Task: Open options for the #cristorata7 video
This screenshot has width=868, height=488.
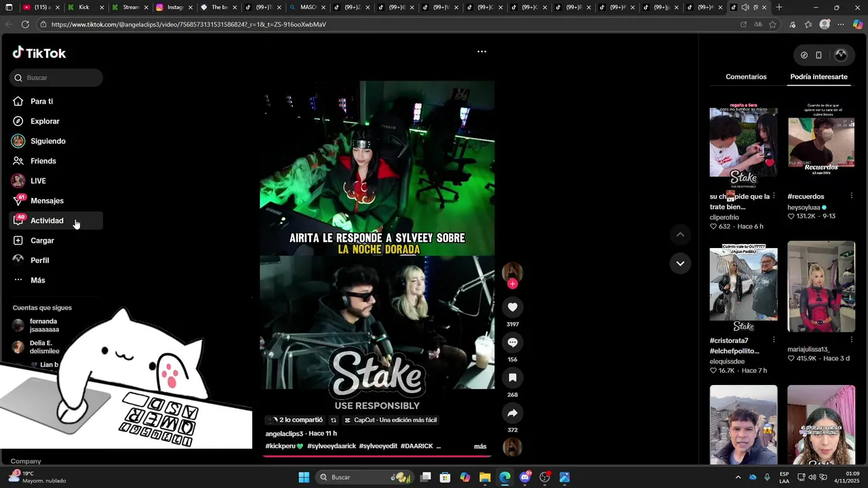Action: tap(774, 341)
